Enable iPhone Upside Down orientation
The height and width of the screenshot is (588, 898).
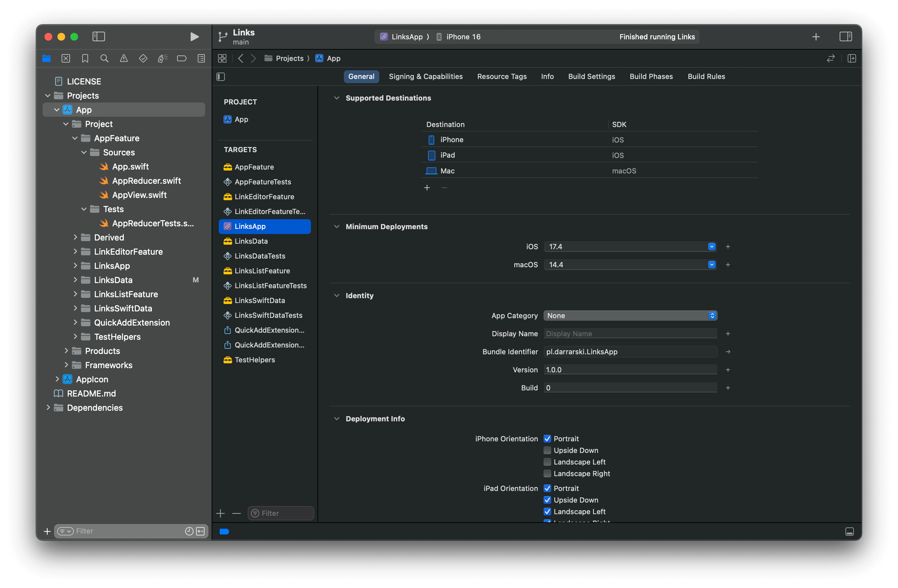(x=547, y=450)
